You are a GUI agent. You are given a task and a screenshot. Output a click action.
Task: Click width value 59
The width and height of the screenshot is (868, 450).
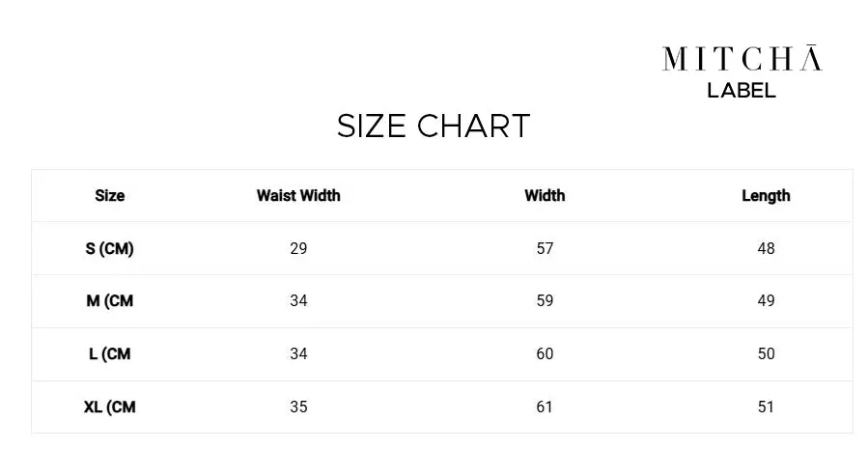point(545,300)
